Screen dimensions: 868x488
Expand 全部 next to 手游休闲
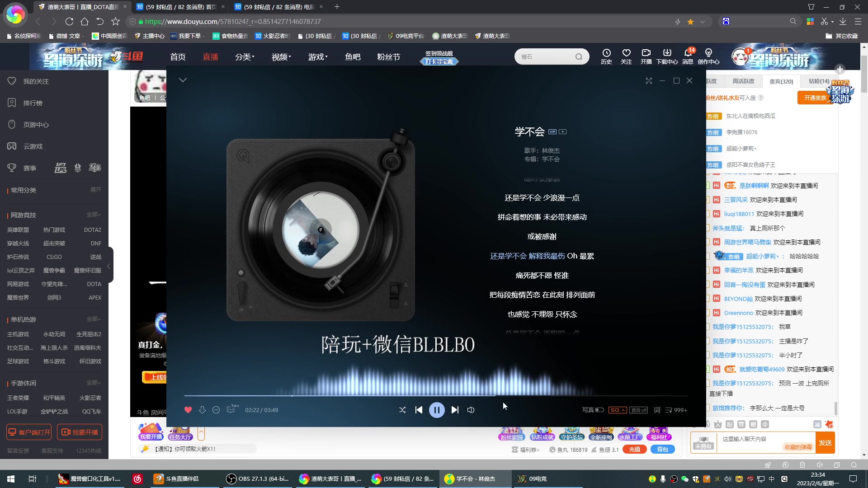click(94, 383)
